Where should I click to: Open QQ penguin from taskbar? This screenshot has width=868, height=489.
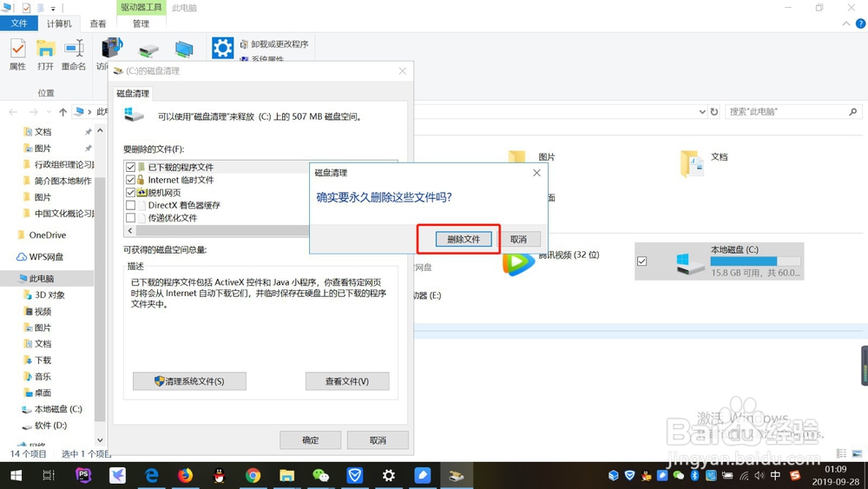220,475
